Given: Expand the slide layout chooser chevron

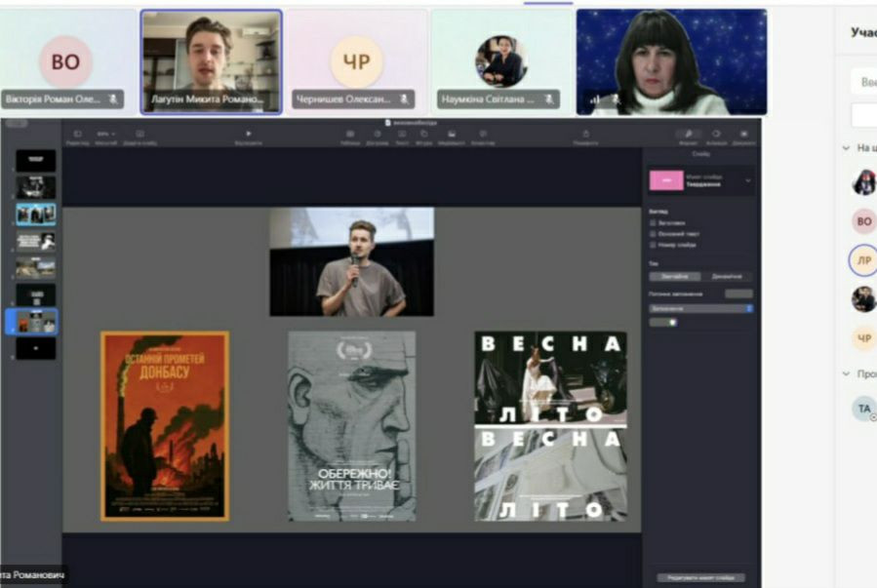Looking at the screenshot, I should pyautogui.click(x=748, y=180).
